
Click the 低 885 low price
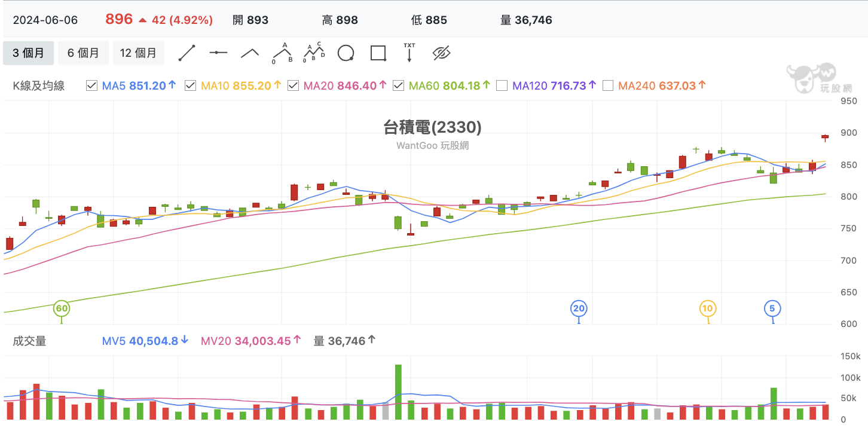point(429,20)
